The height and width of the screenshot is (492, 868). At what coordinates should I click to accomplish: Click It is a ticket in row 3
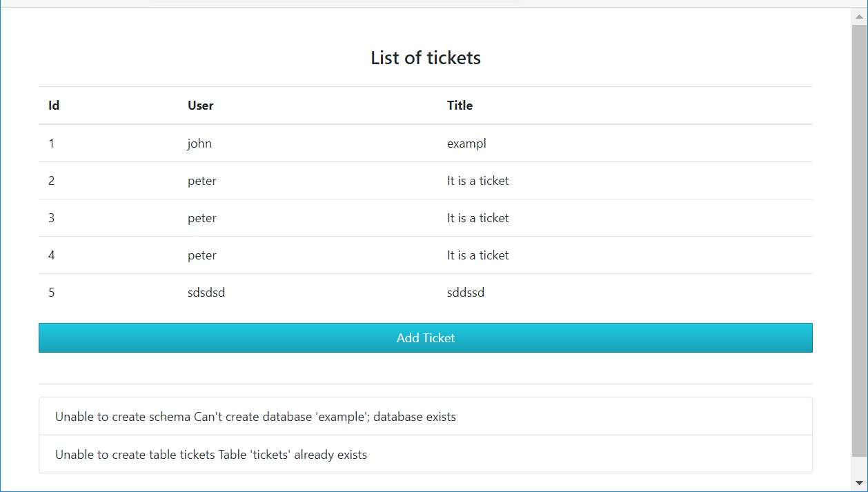click(x=477, y=218)
